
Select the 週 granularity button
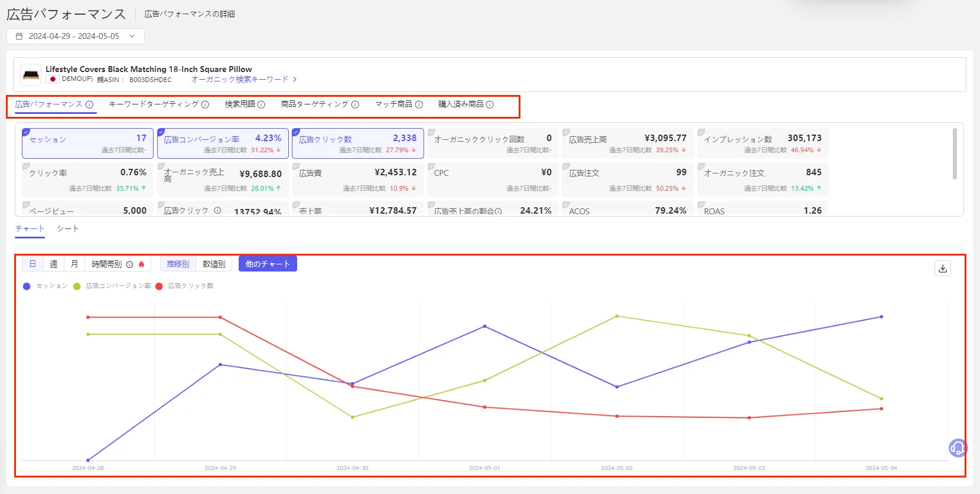(x=53, y=264)
